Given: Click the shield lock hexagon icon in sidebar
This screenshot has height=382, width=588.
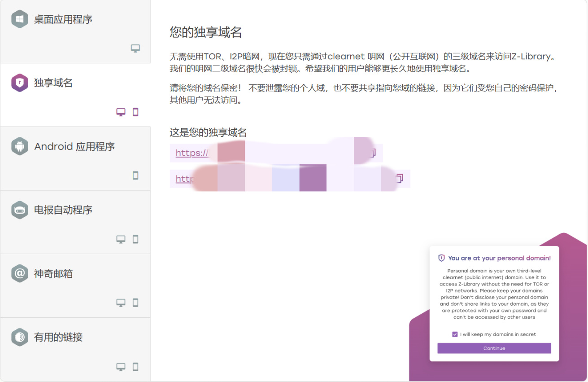Looking at the screenshot, I should tap(20, 83).
